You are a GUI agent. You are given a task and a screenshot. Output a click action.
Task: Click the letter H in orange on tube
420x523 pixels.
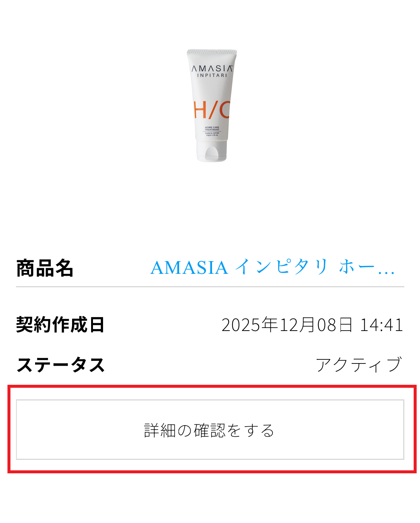[x=200, y=110]
